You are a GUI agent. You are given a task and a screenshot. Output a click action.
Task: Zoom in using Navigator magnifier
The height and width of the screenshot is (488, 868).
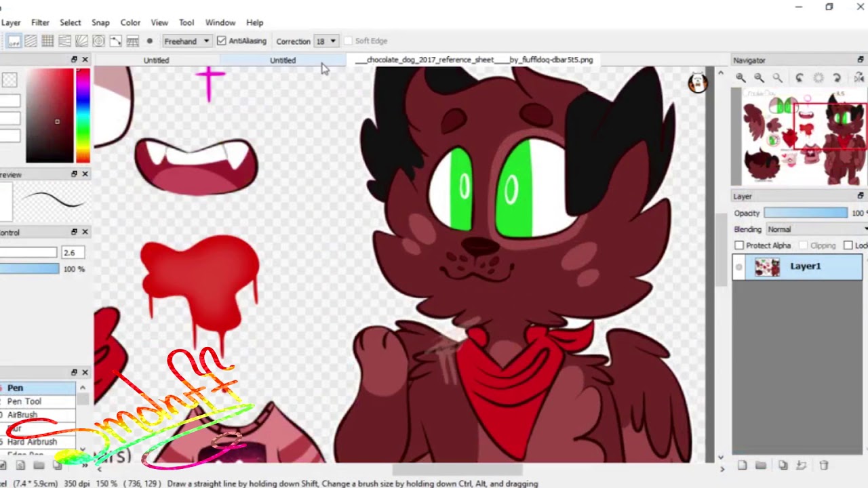click(741, 78)
